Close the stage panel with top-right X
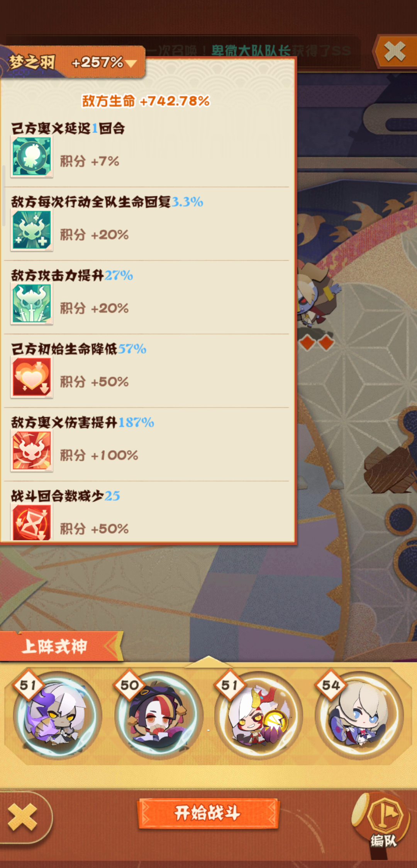The height and width of the screenshot is (868, 417). point(395,51)
